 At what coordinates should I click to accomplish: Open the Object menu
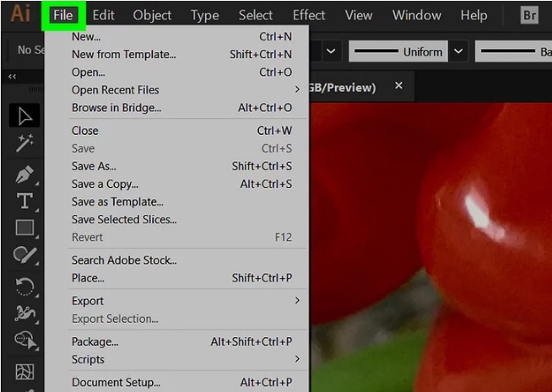tap(152, 15)
